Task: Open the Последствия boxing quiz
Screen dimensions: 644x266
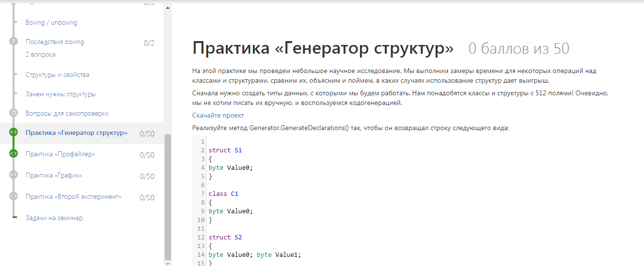Action: click(55, 42)
